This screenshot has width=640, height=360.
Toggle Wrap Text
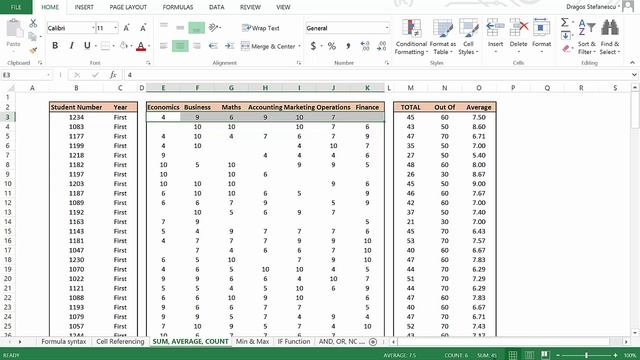coord(260,28)
